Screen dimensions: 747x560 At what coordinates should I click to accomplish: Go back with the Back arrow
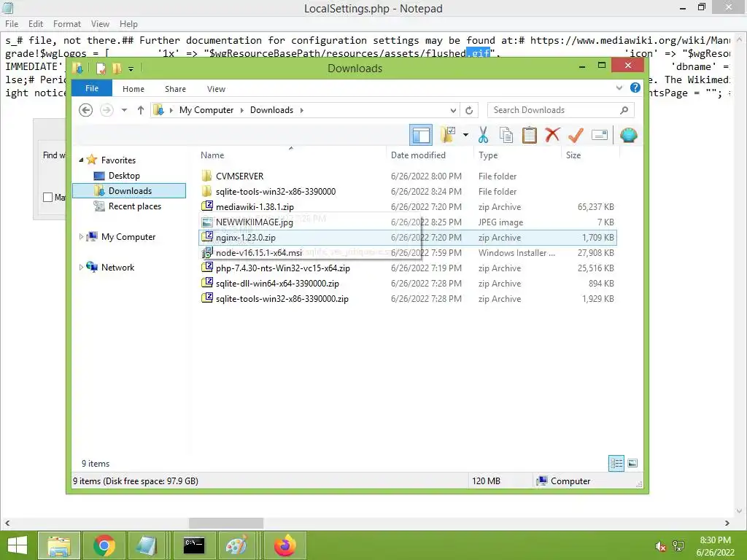pos(86,110)
